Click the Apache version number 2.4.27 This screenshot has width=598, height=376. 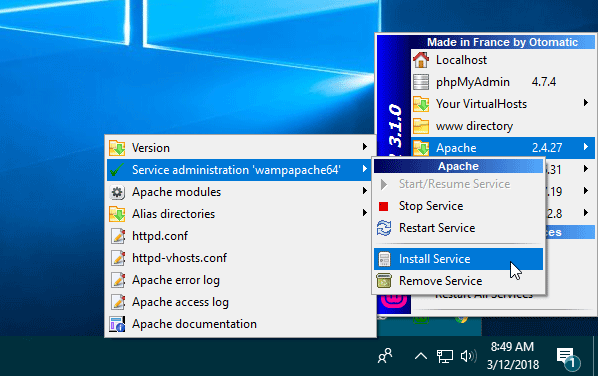pyautogui.click(x=547, y=148)
